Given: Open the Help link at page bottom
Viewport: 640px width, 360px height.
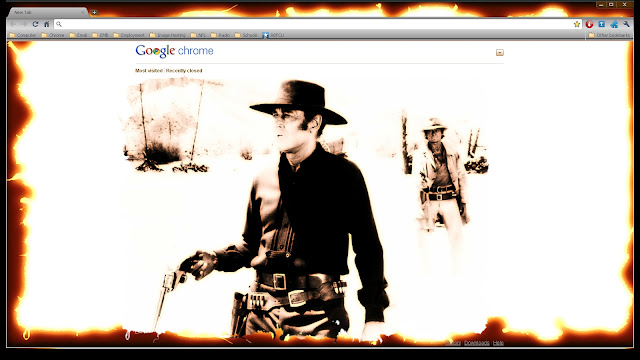Looking at the screenshot, I should [x=498, y=343].
